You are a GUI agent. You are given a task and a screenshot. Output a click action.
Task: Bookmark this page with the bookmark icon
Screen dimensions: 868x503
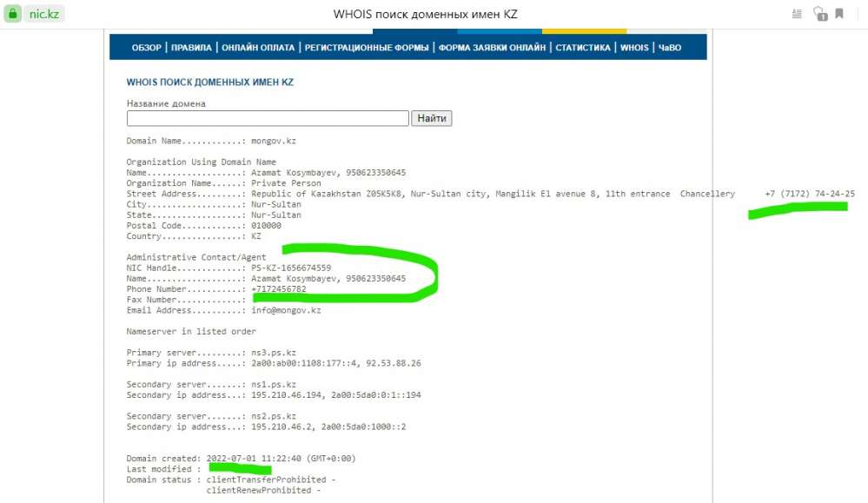coord(839,14)
